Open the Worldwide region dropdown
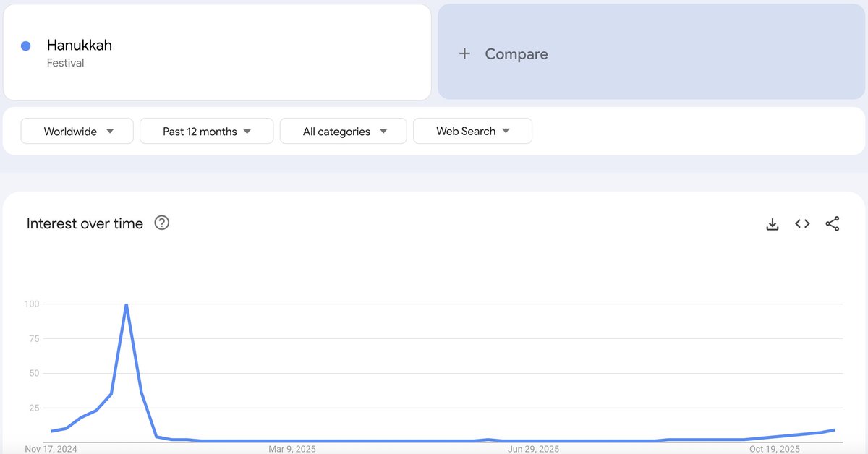Image resolution: width=868 pixels, height=454 pixels. (77, 132)
